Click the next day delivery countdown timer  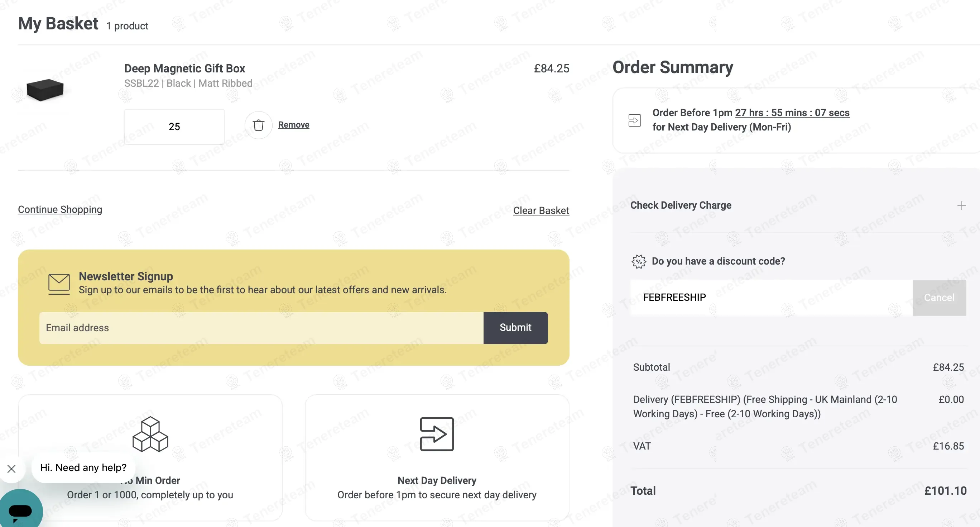792,113
